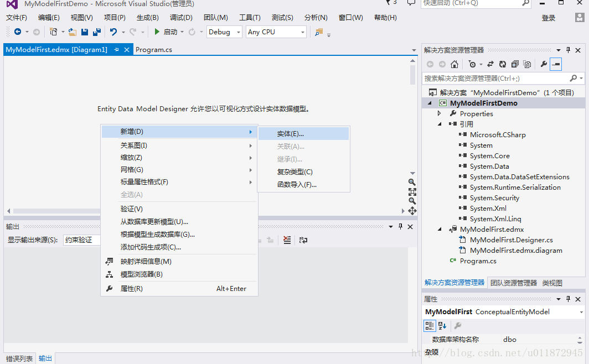The image size is (589, 364).
Task: Toggle auto-hide pin on Output panel
Action: [x=400, y=227]
